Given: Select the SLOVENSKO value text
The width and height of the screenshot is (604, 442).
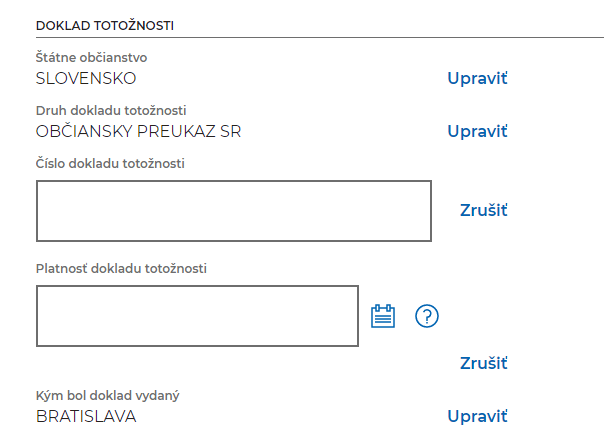Looking at the screenshot, I should click(86, 79).
